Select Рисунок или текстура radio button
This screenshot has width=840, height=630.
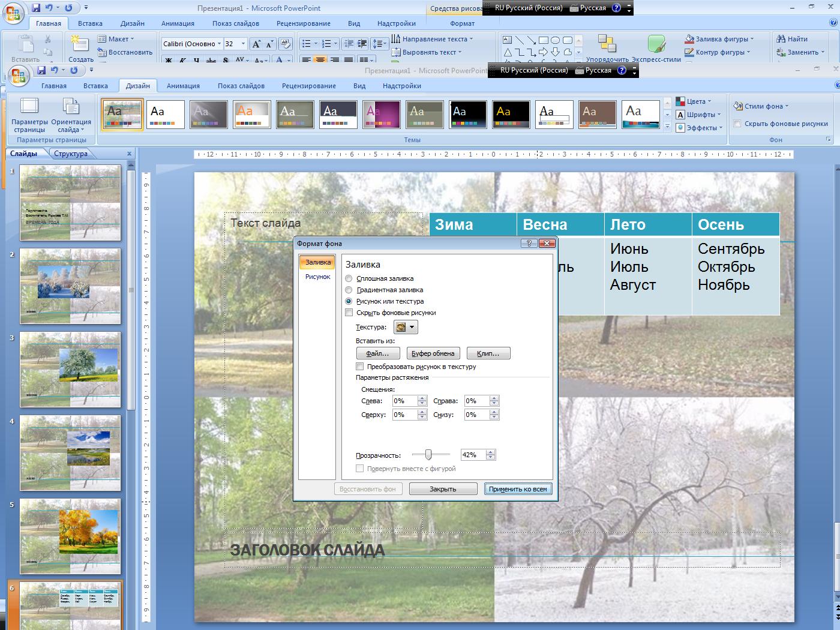(349, 301)
